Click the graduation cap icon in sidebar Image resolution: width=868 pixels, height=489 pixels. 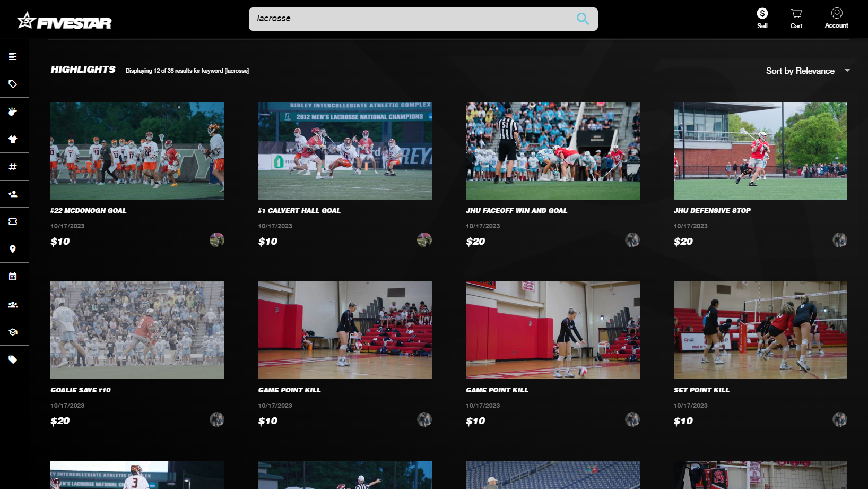coord(13,332)
